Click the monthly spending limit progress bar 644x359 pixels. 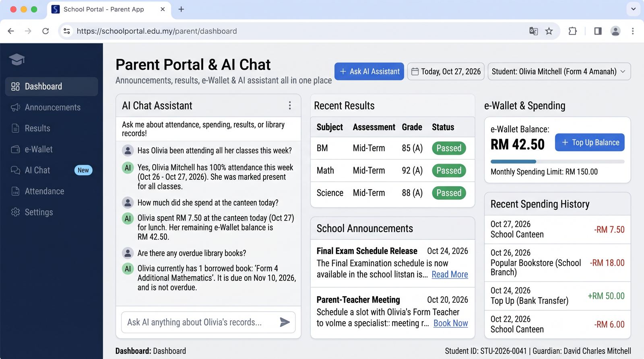(x=557, y=162)
